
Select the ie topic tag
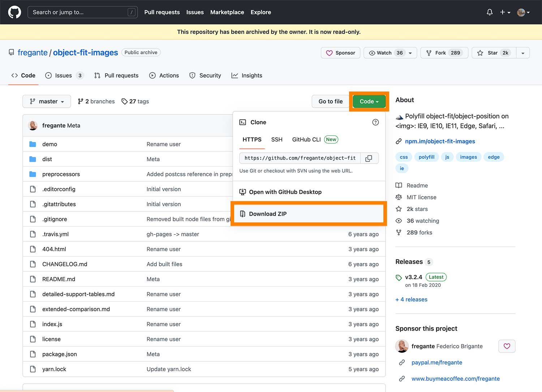(402, 168)
